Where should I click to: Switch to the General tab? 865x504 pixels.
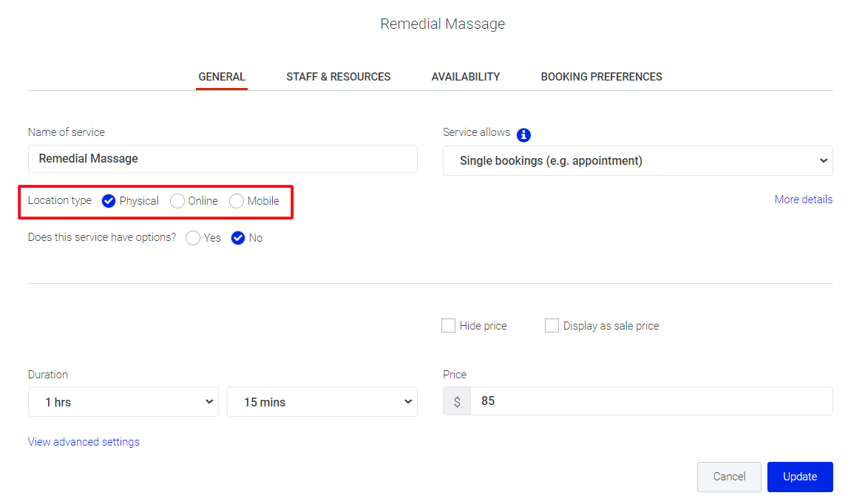222,77
